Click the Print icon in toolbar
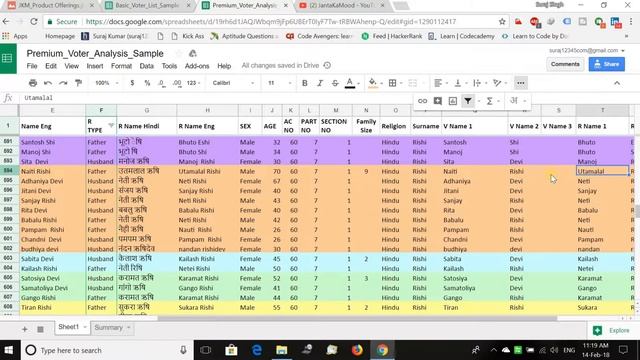The height and width of the screenshot is (360, 640). click(x=33, y=83)
